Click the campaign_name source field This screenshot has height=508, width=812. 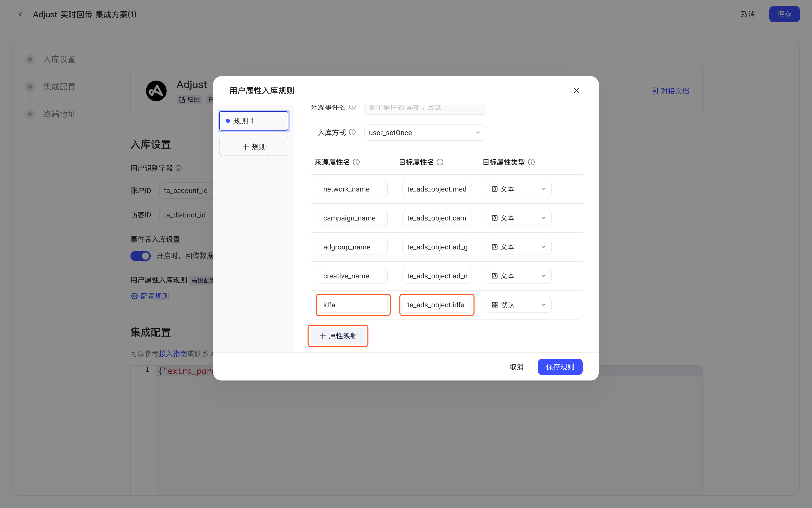[353, 218]
